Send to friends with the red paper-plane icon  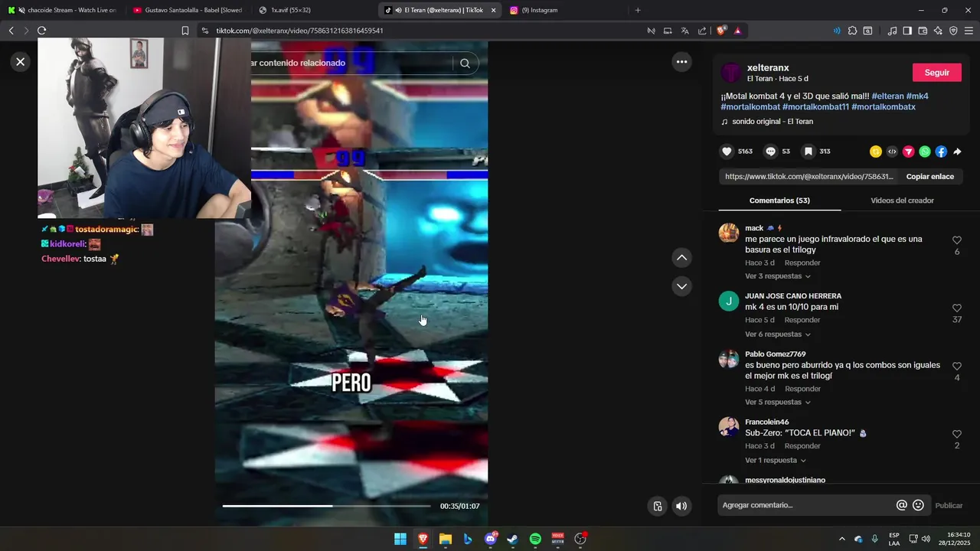tap(909, 152)
